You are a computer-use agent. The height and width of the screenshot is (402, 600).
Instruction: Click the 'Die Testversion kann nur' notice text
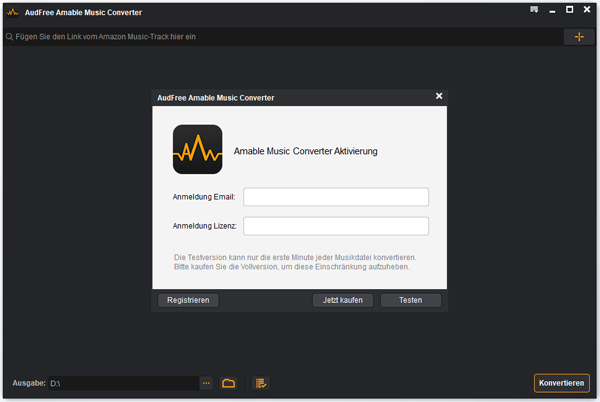[x=295, y=262]
